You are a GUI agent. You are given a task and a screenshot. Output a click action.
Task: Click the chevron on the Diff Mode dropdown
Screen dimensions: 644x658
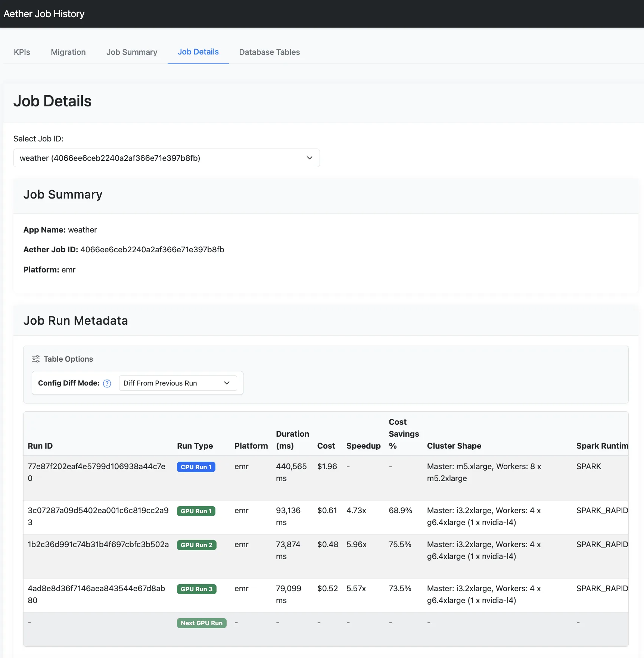pyautogui.click(x=227, y=383)
